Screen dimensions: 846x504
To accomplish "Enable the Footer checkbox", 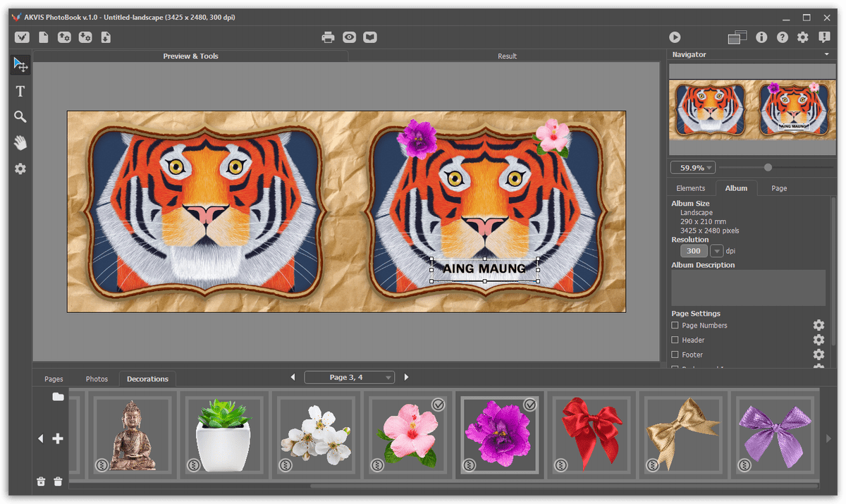I will pos(675,355).
